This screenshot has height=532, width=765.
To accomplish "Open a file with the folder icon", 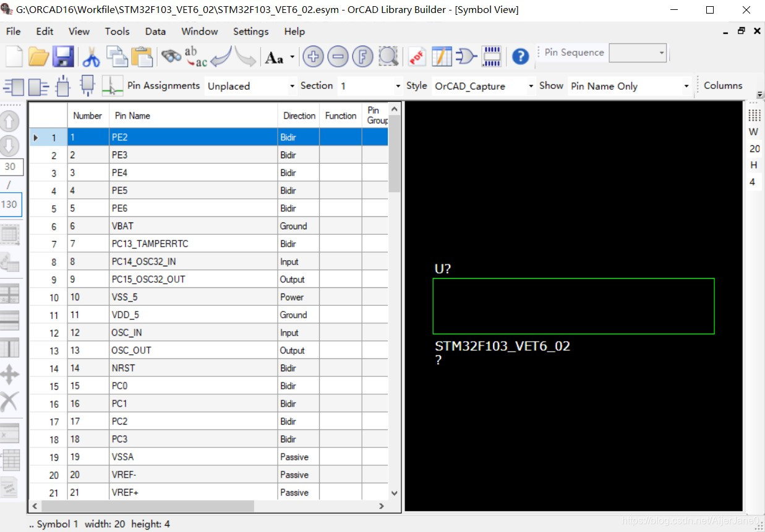I will pyautogui.click(x=38, y=57).
